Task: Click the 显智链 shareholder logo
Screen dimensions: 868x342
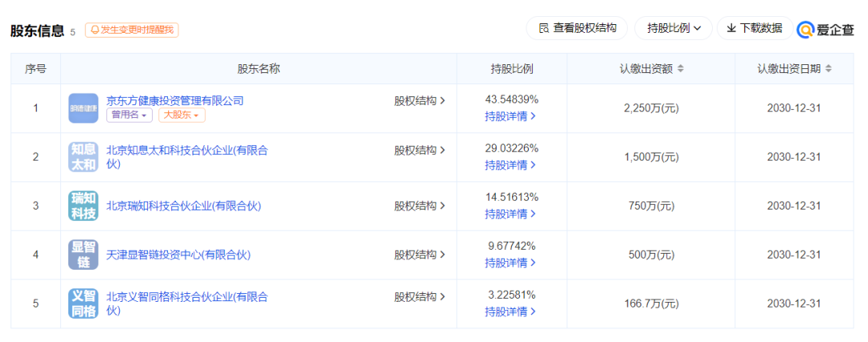Action: [83, 254]
